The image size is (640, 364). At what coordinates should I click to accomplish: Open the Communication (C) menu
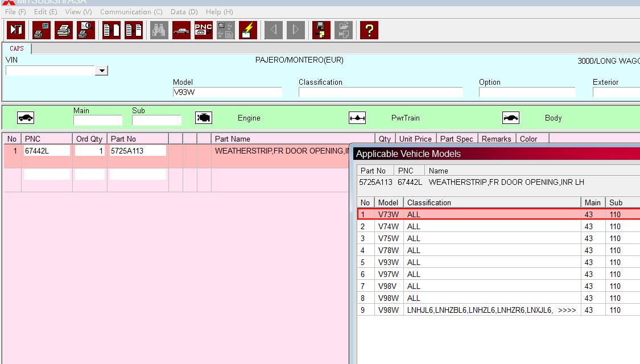(x=131, y=12)
